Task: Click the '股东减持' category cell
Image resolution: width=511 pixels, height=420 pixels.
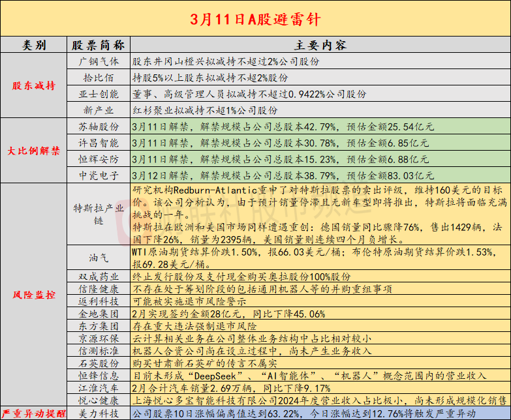Action: (x=33, y=85)
